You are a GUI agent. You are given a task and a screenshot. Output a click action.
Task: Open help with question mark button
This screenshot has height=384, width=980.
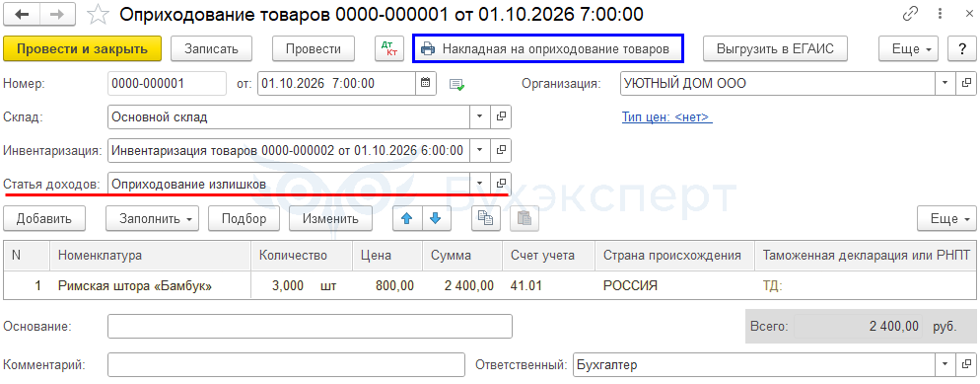point(961,48)
